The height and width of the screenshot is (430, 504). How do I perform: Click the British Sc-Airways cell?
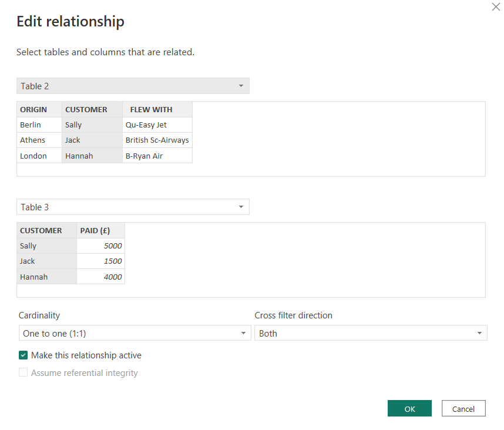[157, 140]
